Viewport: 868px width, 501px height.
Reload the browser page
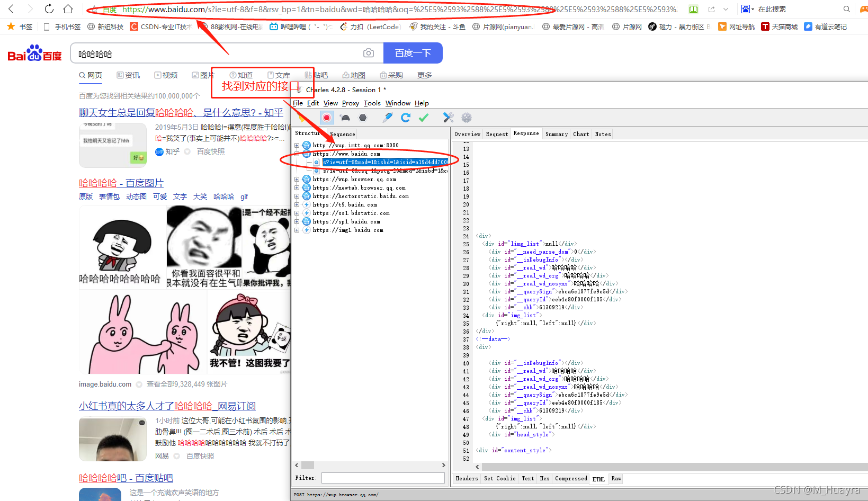[49, 9]
